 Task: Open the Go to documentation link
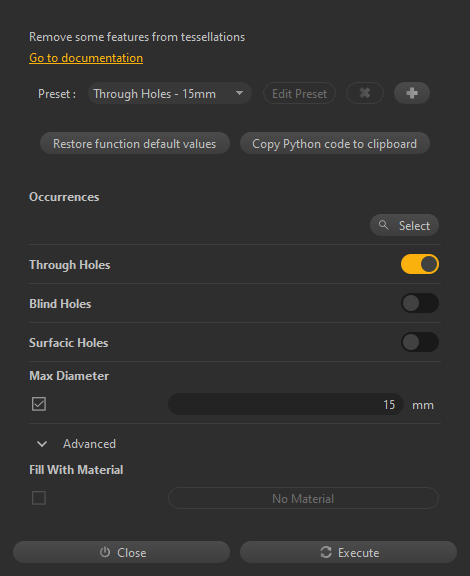click(x=86, y=58)
